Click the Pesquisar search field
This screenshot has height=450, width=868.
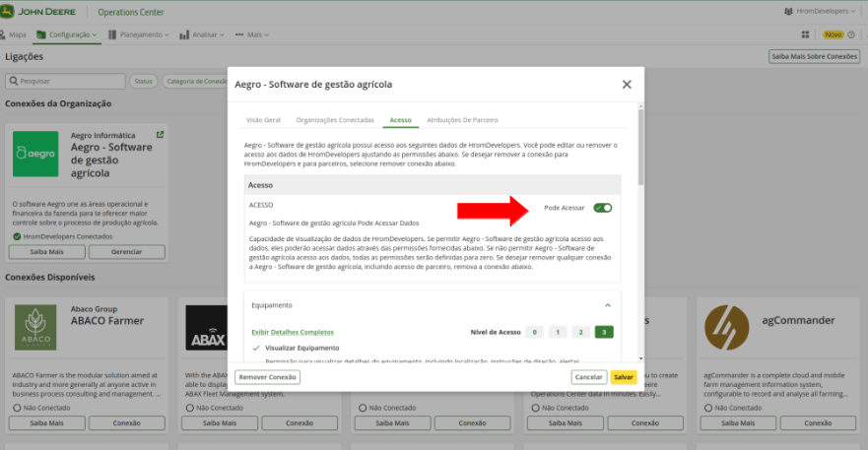65,81
